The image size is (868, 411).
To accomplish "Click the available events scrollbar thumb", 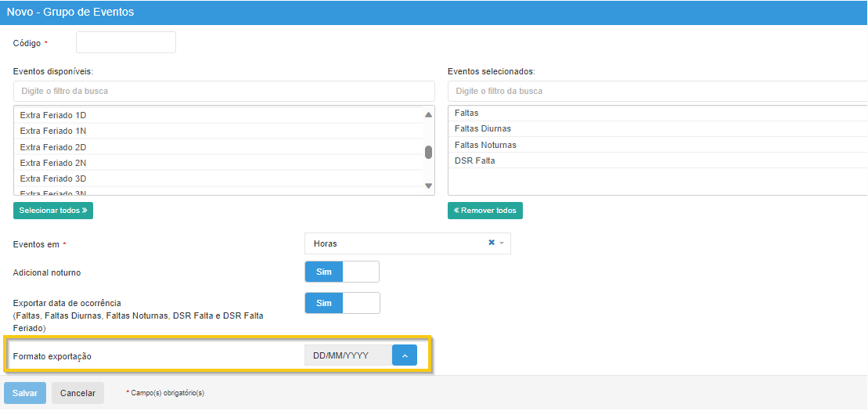I will tap(428, 152).
